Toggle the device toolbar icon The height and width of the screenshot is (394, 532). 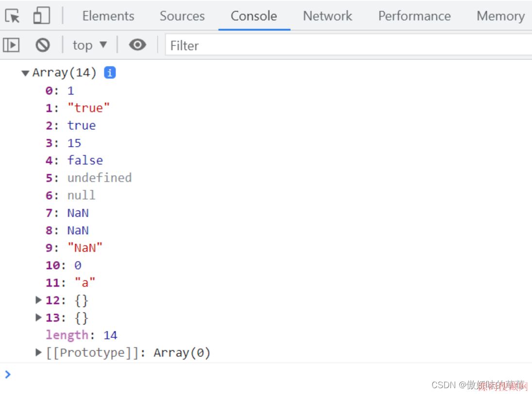coord(41,16)
